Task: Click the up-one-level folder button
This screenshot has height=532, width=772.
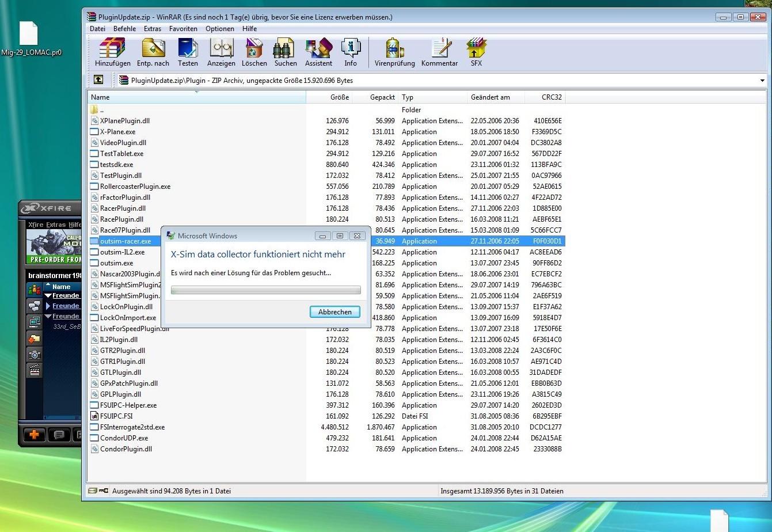Action: 98,80
